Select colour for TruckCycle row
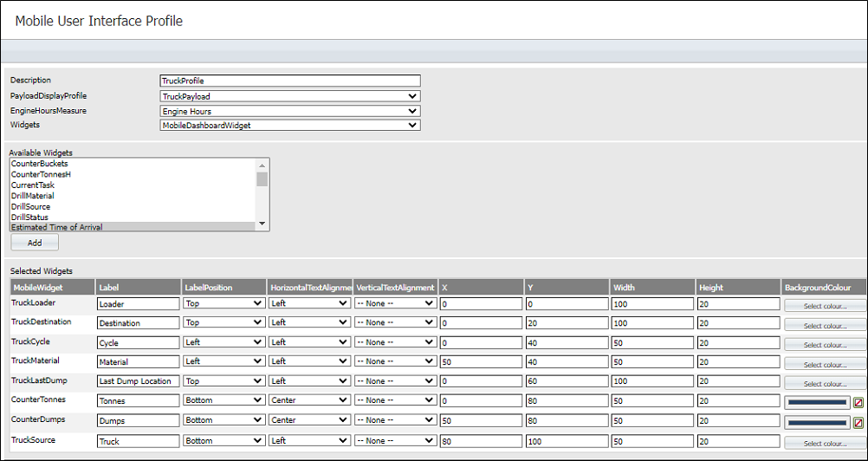The width and height of the screenshot is (868, 461). coord(825,344)
